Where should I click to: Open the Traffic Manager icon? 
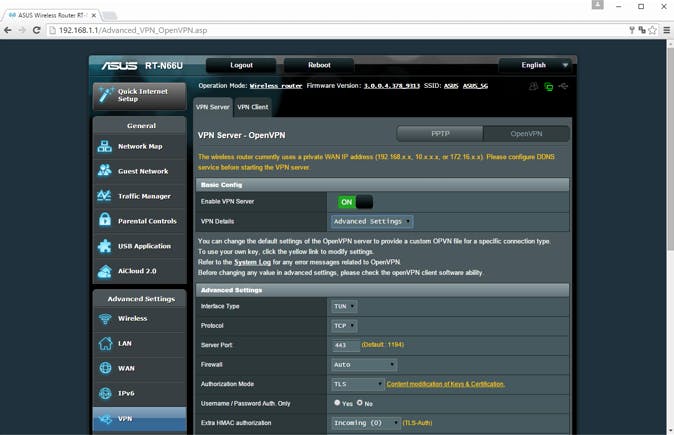pos(104,196)
